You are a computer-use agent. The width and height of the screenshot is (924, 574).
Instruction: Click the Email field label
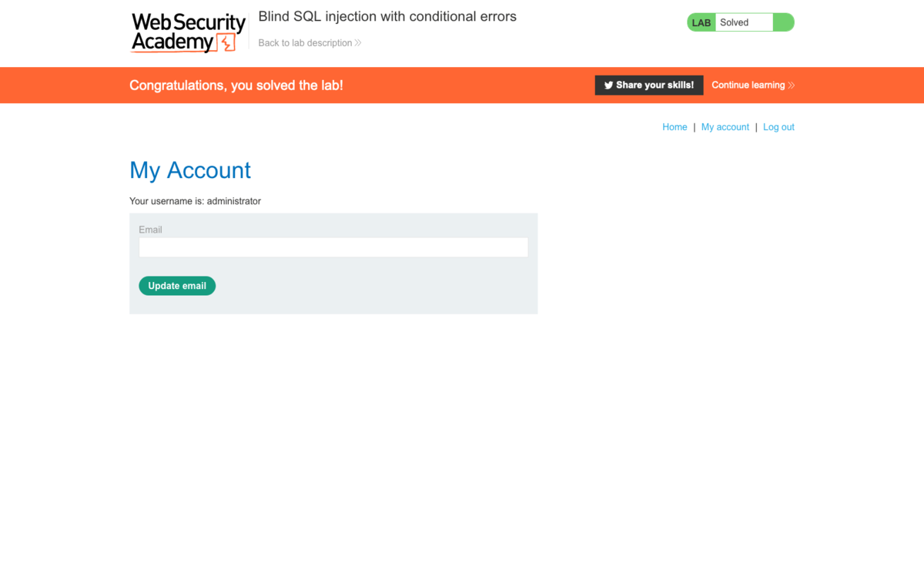click(150, 230)
